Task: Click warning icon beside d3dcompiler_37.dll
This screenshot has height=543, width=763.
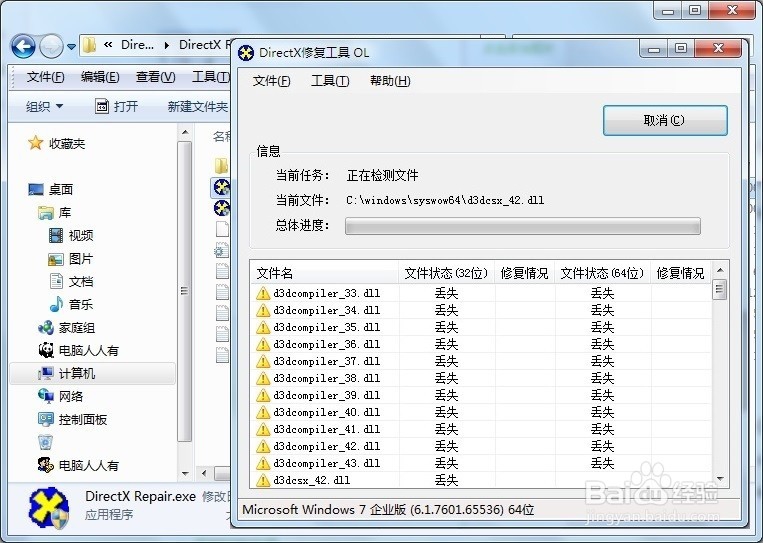Action: pyautogui.click(x=263, y=361)
